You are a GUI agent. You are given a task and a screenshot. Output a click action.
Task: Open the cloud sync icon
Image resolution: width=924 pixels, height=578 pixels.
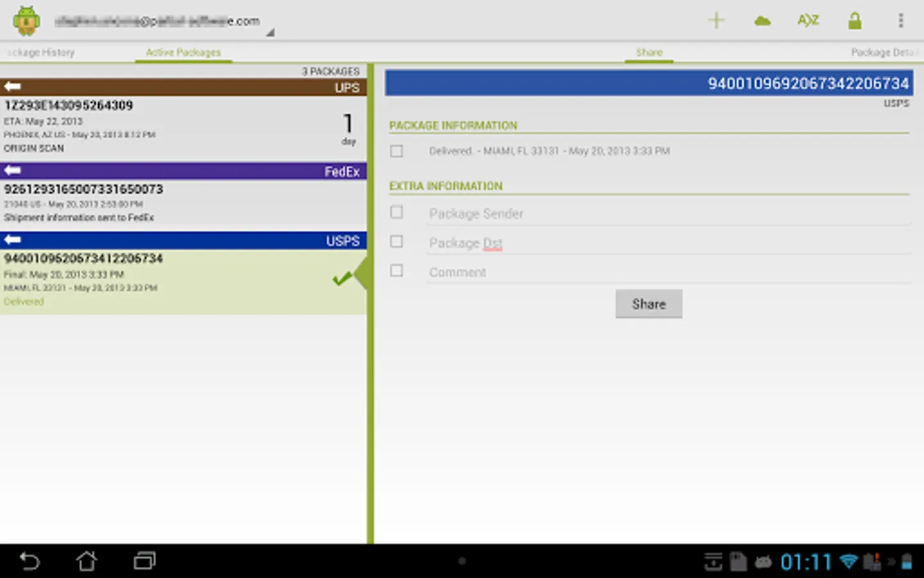coord(762,21)
